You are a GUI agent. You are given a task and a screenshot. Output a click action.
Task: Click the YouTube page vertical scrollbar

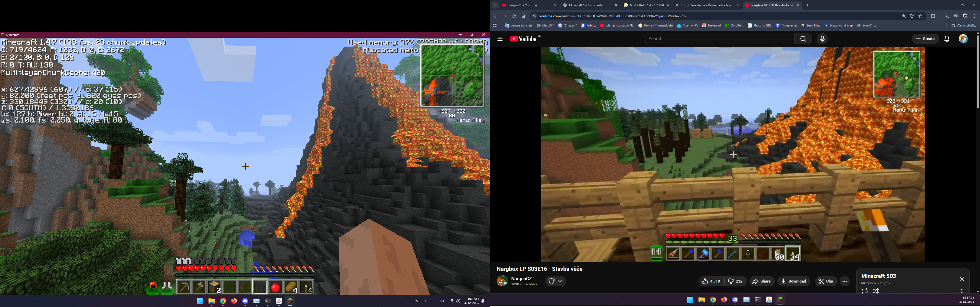(977, 72)
